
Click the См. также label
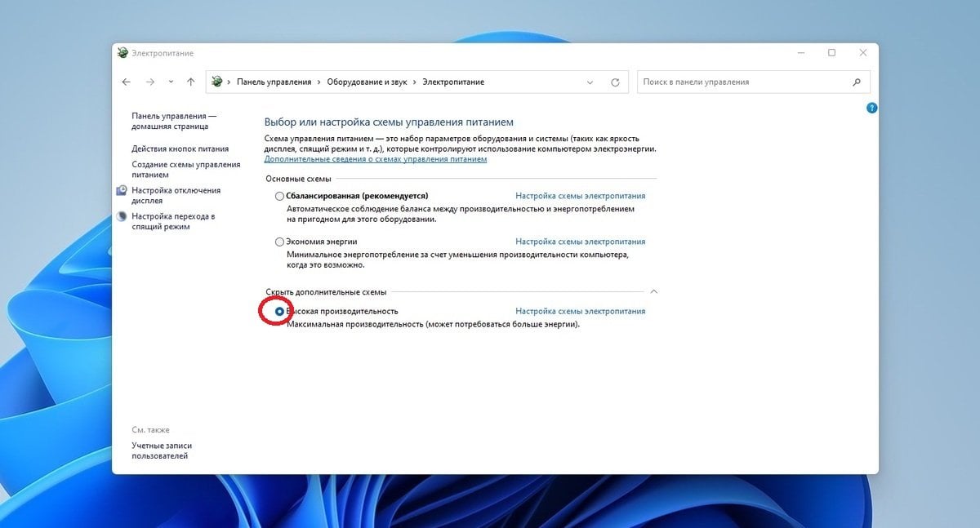[150, 429]
